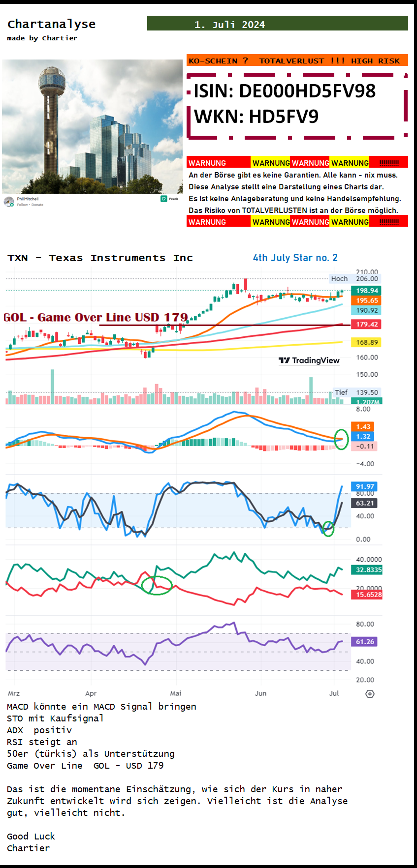The height and width of the screenshot is (868, 417).
Task: Click the yellow 168.89 average label
Action: (x=367, y=342)
